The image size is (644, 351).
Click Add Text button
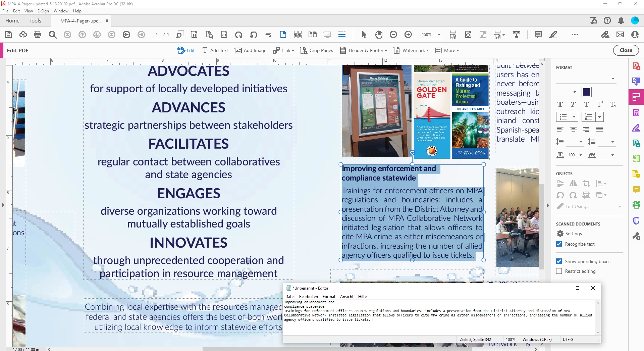215,50
